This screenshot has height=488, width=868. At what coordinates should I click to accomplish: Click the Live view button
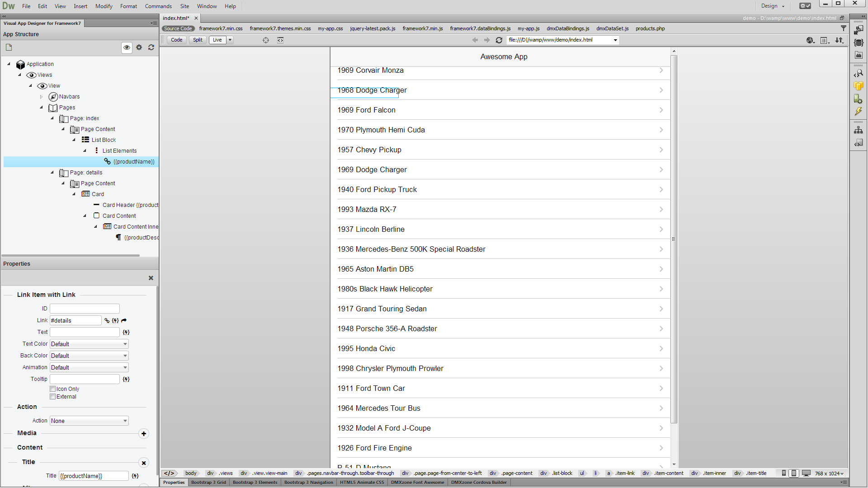217,40
